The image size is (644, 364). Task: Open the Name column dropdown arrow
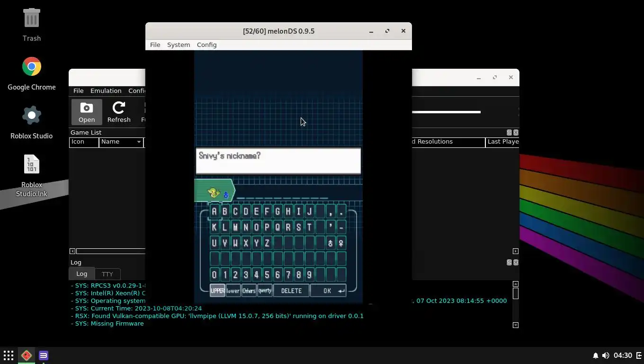pyautogui.click(x=139, y=142)
